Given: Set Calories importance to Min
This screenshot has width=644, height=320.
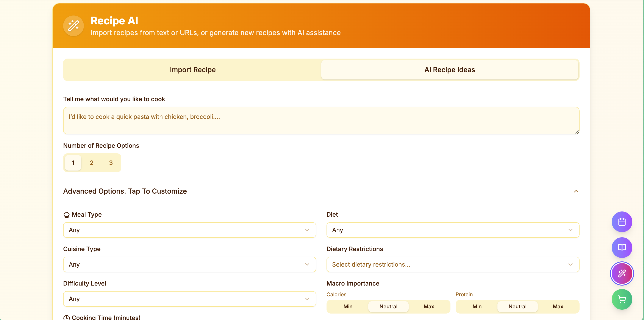Looking at the screenshot, I should click(x=348, y=306).
